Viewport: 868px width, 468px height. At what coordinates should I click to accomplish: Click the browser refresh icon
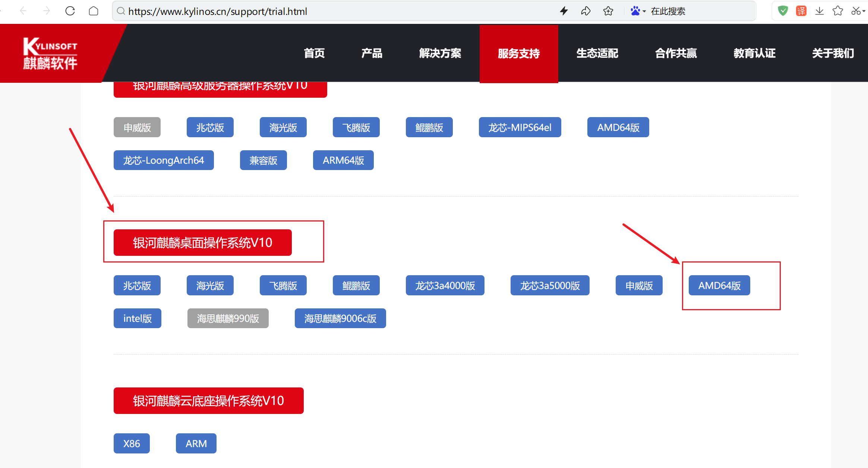tap(70, 11)
